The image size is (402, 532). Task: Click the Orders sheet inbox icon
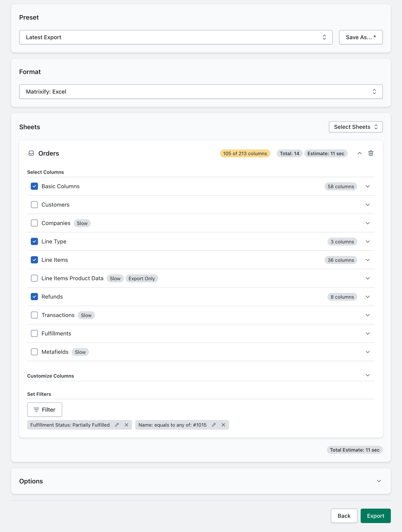tap(31, 153)
